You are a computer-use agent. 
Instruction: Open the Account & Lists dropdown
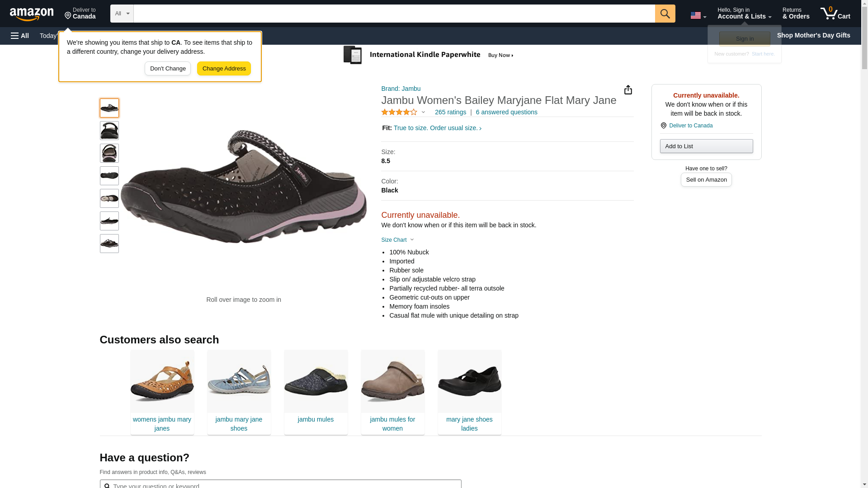744,14
